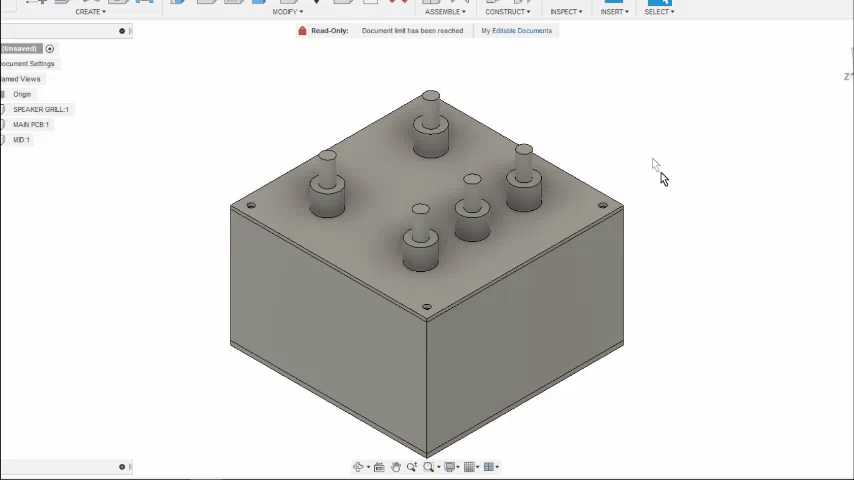Collapse the bottom-left panel using its dot
The height and width of the screenshot is (480, 854).
122,467
